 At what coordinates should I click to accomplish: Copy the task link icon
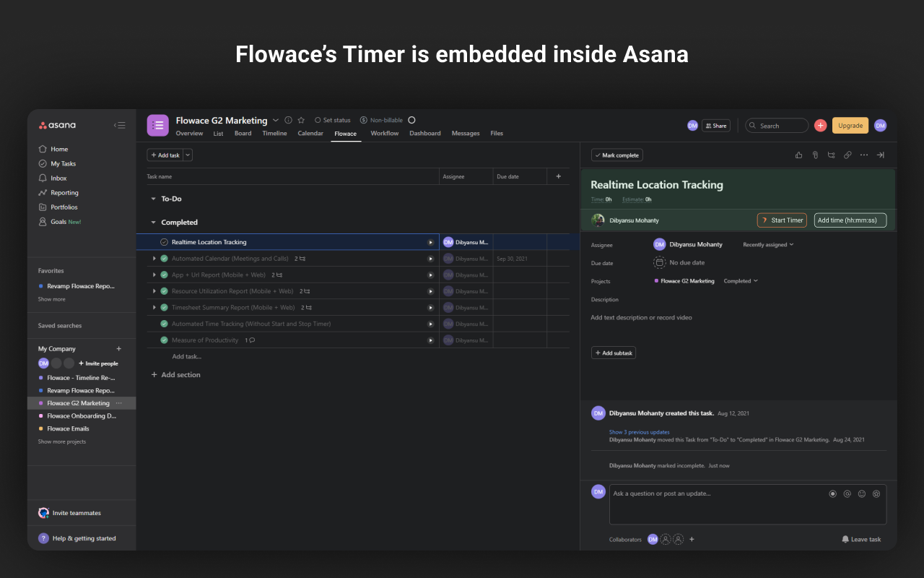847,155
